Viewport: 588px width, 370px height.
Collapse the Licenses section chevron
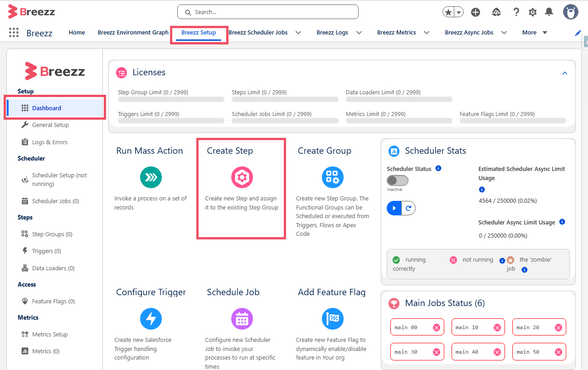[x=565, y=73]
